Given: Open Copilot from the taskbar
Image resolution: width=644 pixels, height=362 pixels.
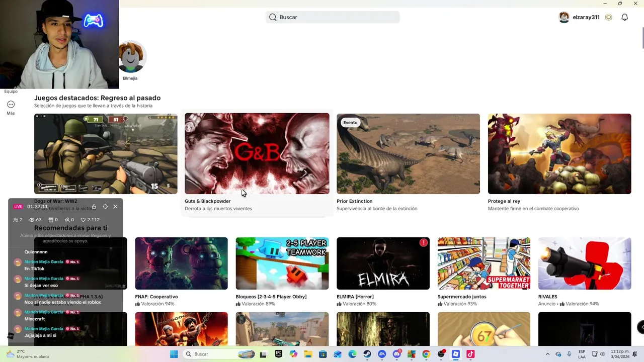Looking at the screenshot, I should click(293, 354).
